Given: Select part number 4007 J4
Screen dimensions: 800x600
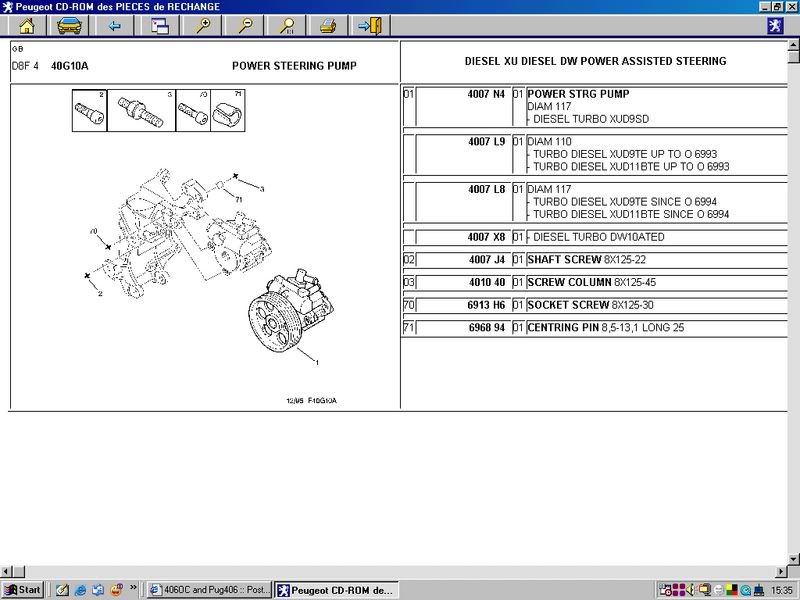Looking at the screenshot, I should point(487,259).
